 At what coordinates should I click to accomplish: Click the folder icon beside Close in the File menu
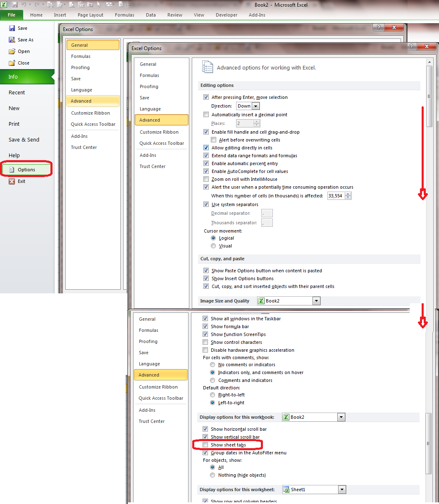click(12, 63)
